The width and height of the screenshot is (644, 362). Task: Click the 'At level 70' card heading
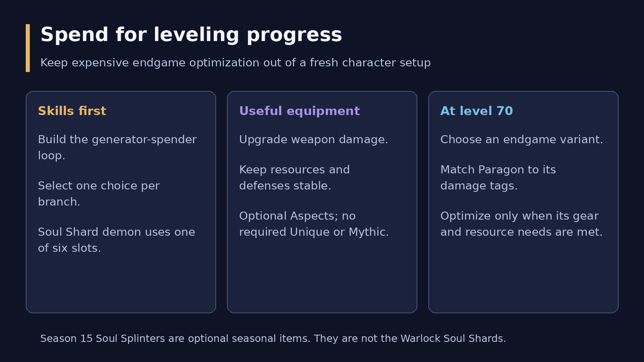[477, 111]
